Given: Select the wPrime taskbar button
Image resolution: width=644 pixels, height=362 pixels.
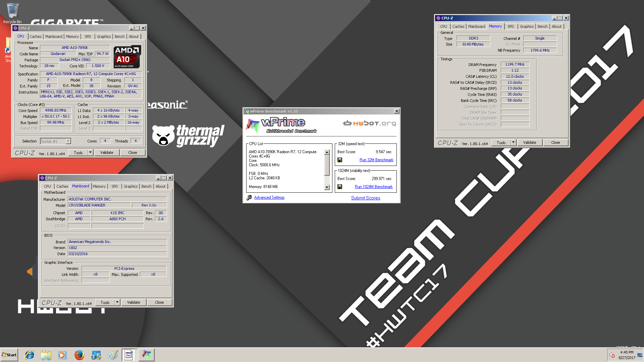Looking at the screenshot, I should coord(146,355).
